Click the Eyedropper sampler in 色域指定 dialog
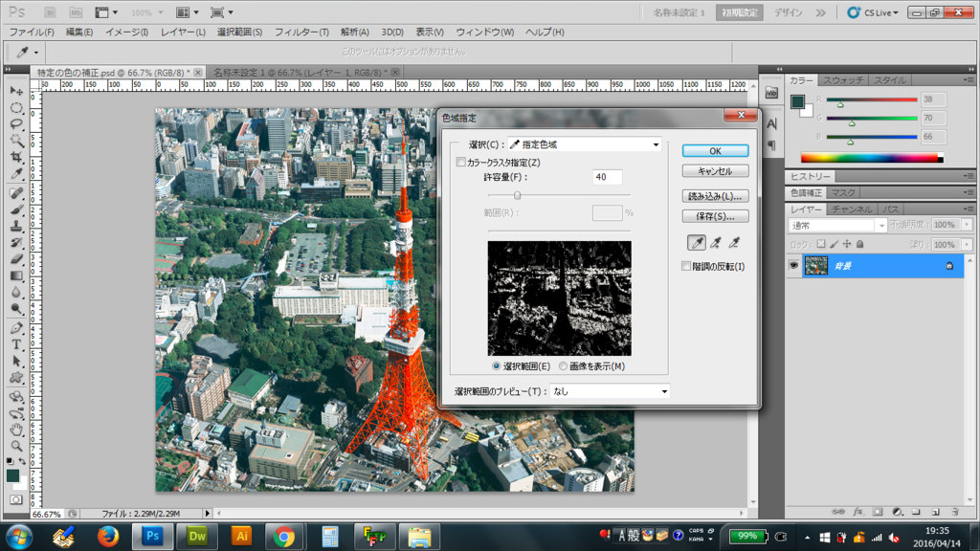The image size is (980, 551). click(697, 243)
